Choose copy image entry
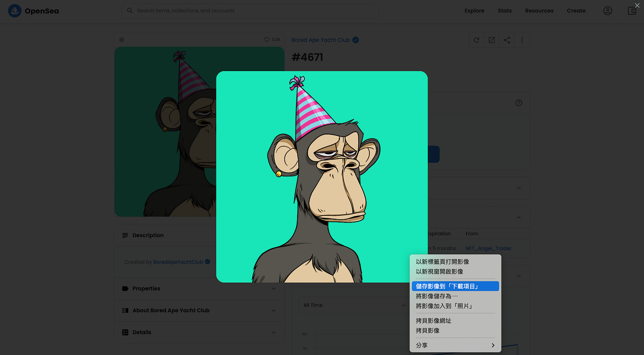644x355 pixels. tap(455, 331)
